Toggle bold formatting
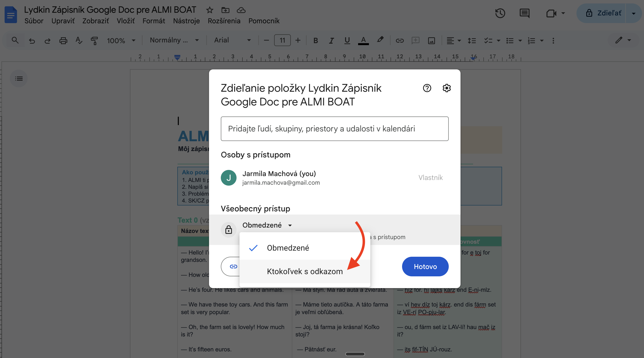The width and height of the screenshot is (644, 358). (x=316, y=40)
